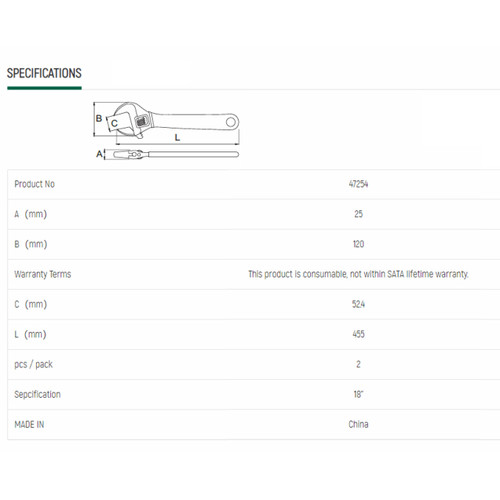Viewport: 500px width, 500px height.
Task: Click the SPECIFICATIONS heading tab
Action: click(44, 73)
